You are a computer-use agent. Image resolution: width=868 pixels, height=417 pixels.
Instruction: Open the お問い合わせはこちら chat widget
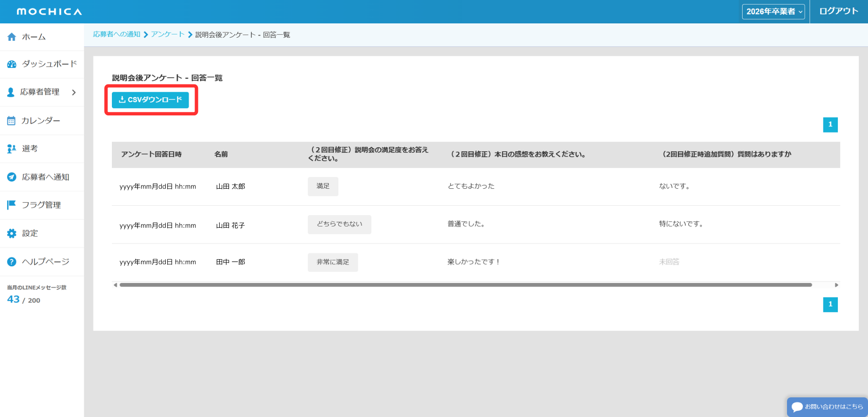pos(827,406)
